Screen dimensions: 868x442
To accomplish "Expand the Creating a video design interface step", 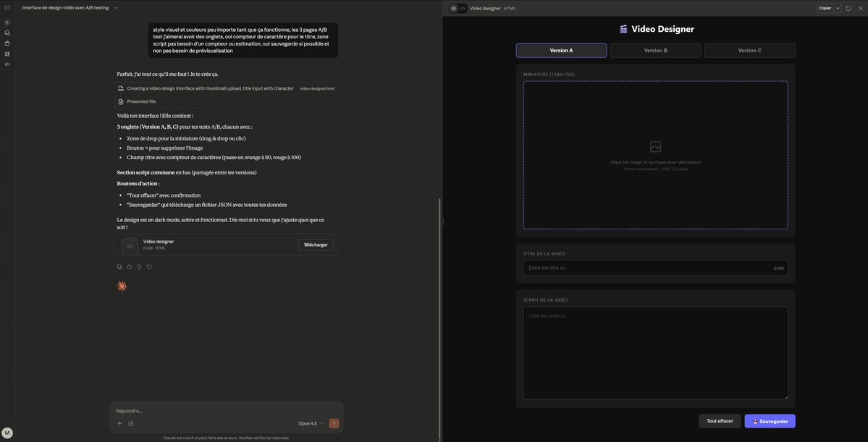I will [210, 88].
